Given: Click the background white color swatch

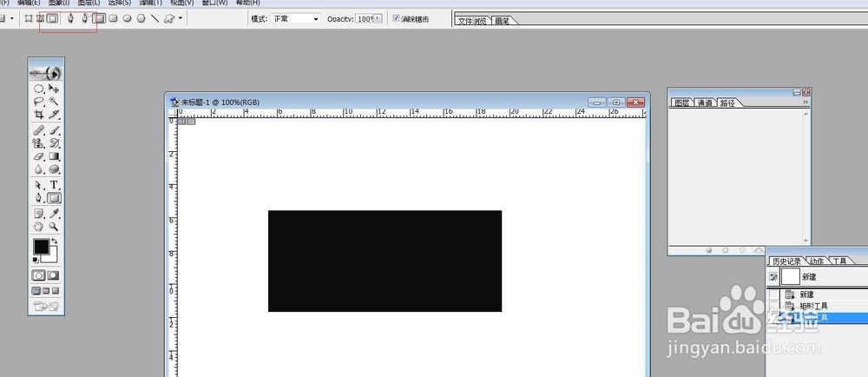Looking at the screenshot, I should [53, 257].
